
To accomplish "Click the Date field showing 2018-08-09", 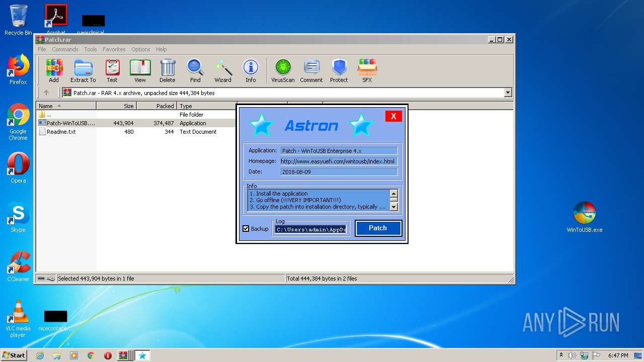I will point(339,172).
